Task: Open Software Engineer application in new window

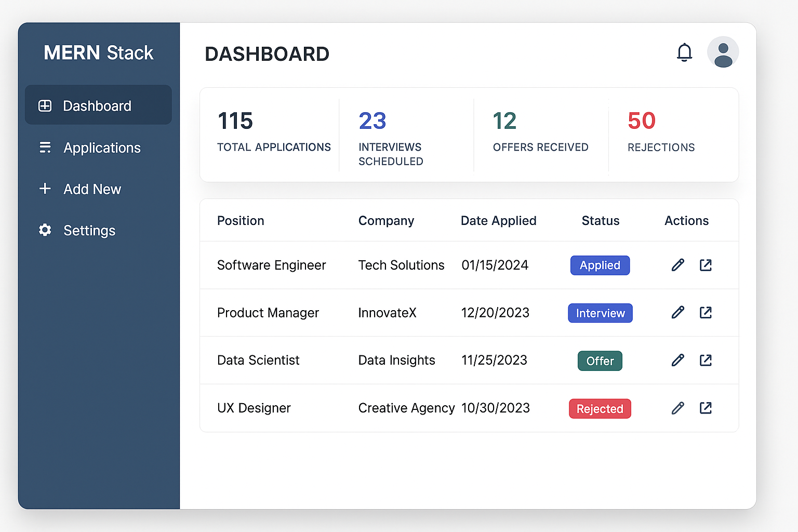Action: pyautogui.click(x=706, y=265)
